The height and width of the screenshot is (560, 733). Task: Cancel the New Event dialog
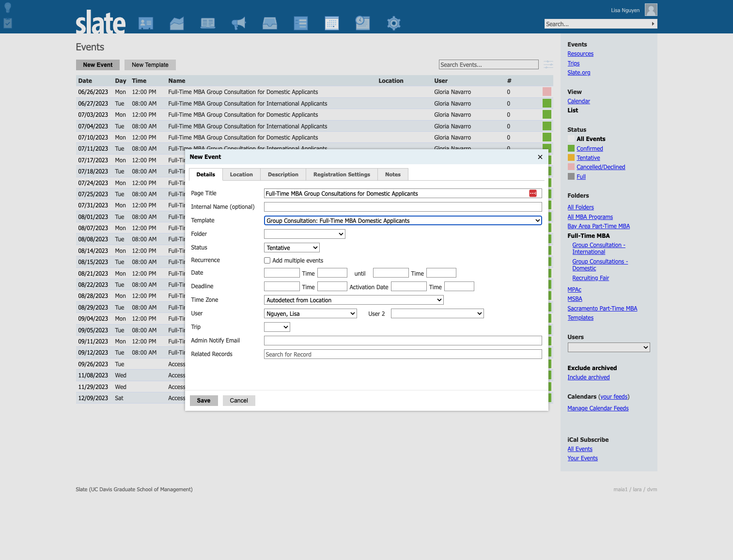pos(239,401)
